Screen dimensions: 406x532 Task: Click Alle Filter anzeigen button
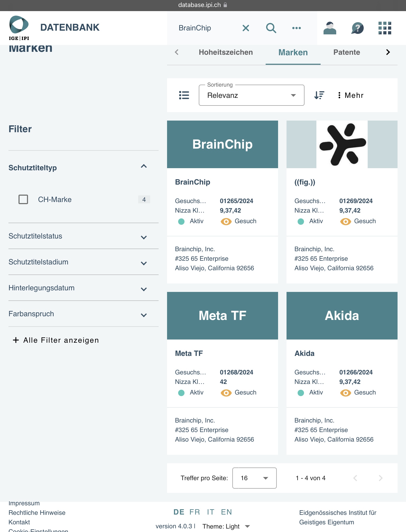pyautogui.click(x=56, y=340)
